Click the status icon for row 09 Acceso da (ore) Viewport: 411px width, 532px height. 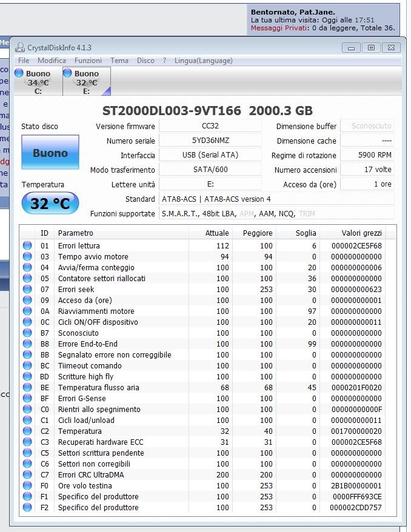[27, 300]
